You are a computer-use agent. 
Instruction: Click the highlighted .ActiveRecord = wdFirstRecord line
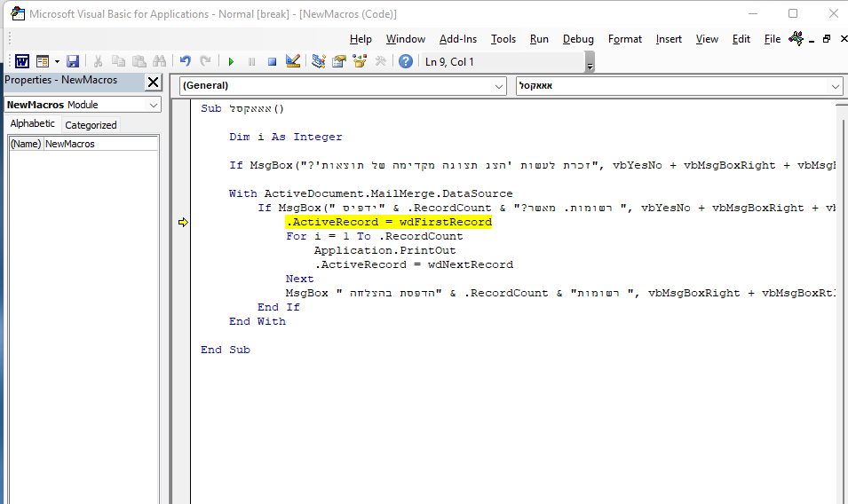tap(389, 222)
